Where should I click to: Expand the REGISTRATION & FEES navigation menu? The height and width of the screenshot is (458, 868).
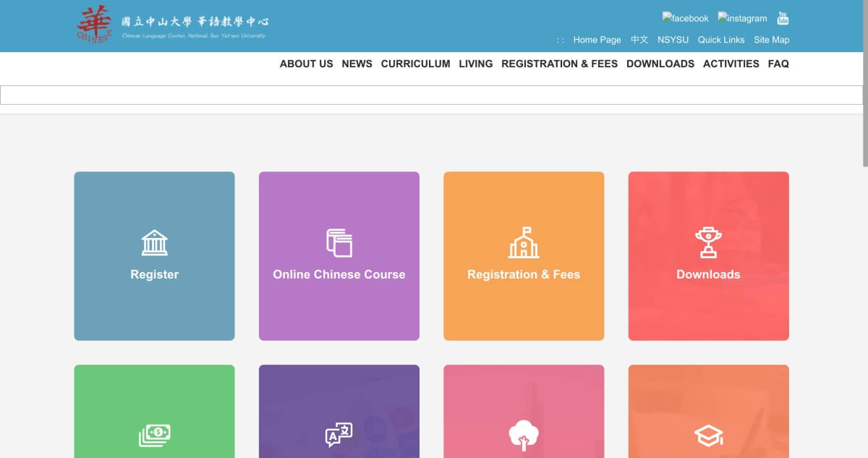[x=559, y=64]
